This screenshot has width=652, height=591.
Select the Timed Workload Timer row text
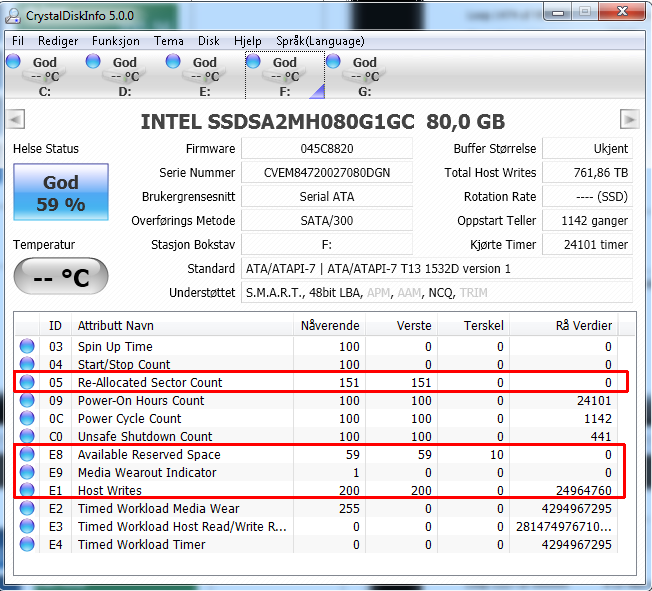(x=142, y=544)
